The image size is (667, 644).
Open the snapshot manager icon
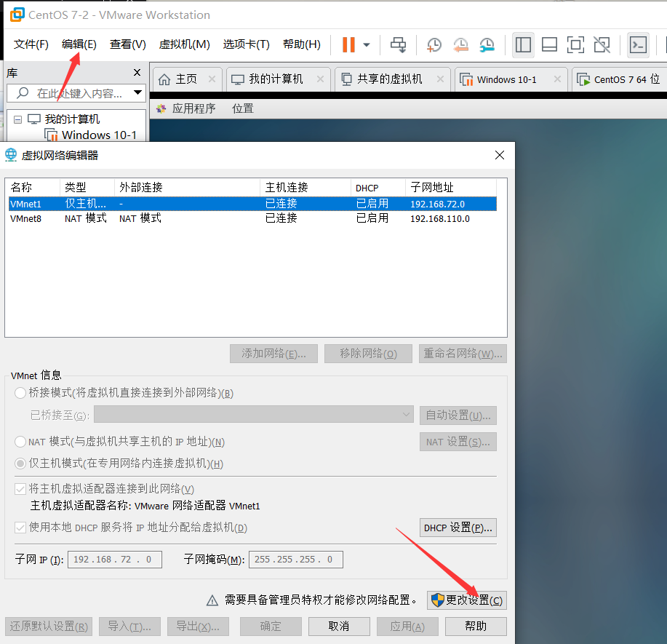tap(487, 44)
